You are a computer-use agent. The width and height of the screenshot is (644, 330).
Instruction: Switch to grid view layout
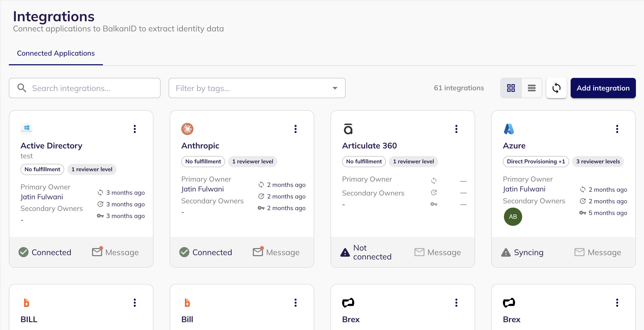tap(511, 88)
